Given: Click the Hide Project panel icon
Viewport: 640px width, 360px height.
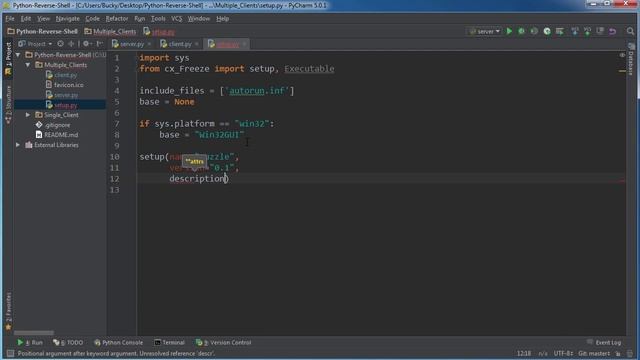Looking at the screenshot, I should pyautogui.click(x=100, y=44).
